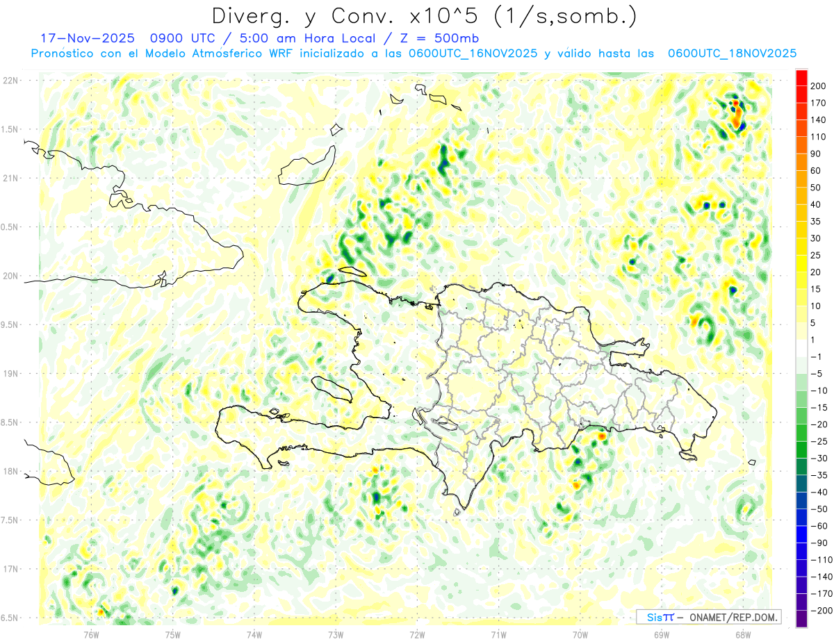
Task: Select the pressure level "Z = 500mb"
Action: click(439, 38)
